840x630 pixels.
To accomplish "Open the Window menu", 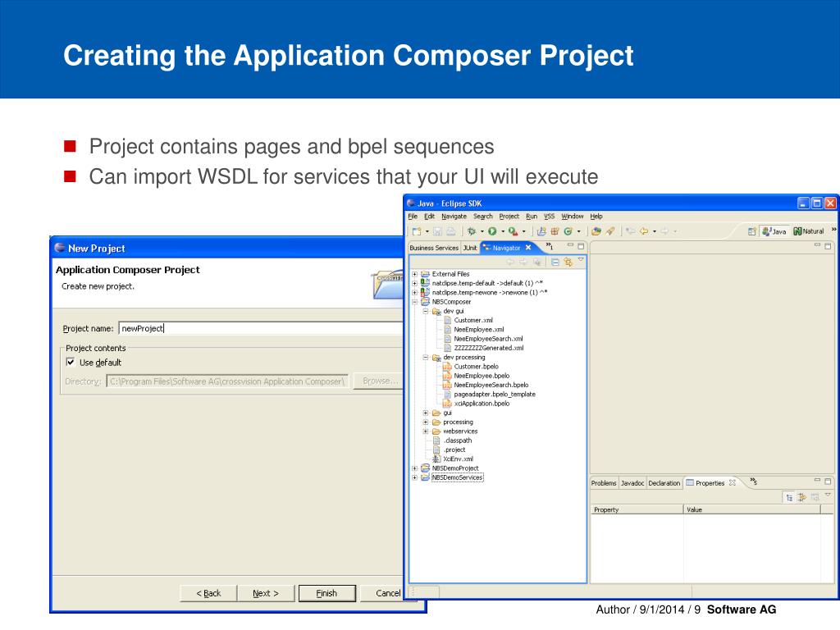I will 572,217.
